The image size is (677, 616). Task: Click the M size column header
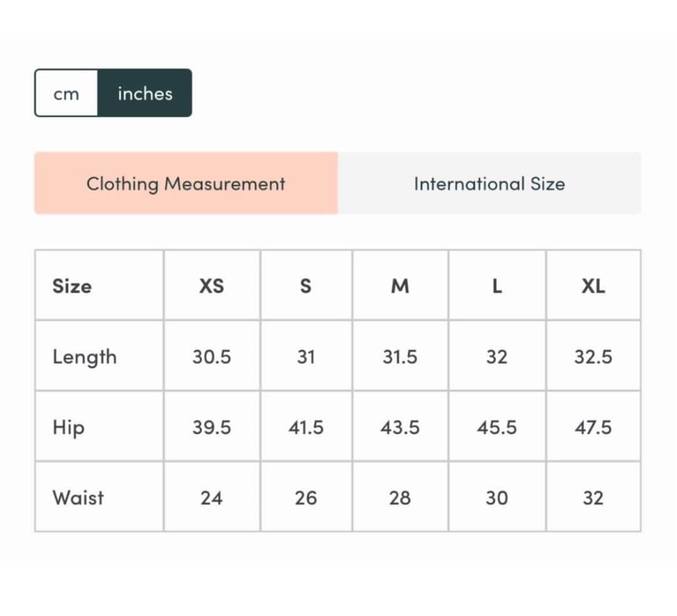click(x=400, y=286)
